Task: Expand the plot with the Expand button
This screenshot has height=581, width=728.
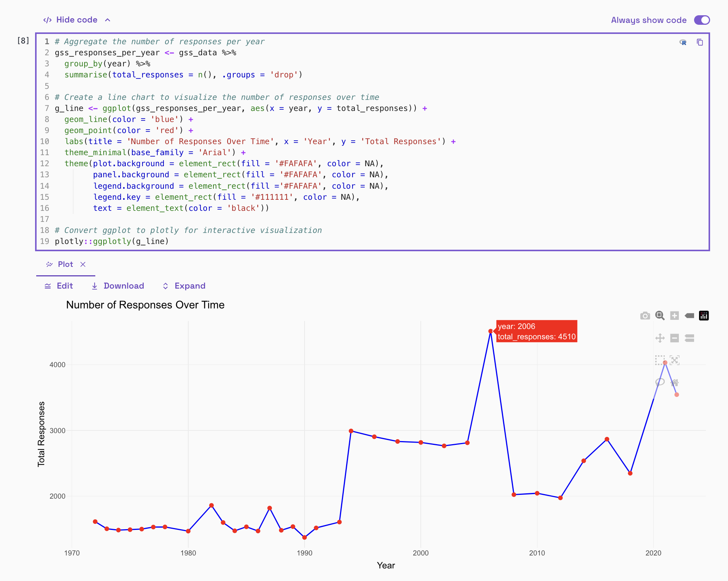Action: 184,286
